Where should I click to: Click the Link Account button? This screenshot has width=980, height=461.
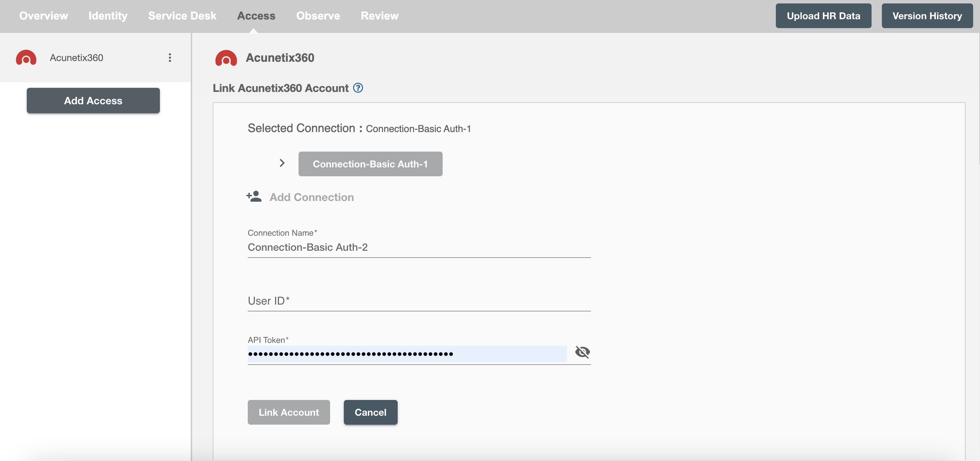(x=289, y=412)
